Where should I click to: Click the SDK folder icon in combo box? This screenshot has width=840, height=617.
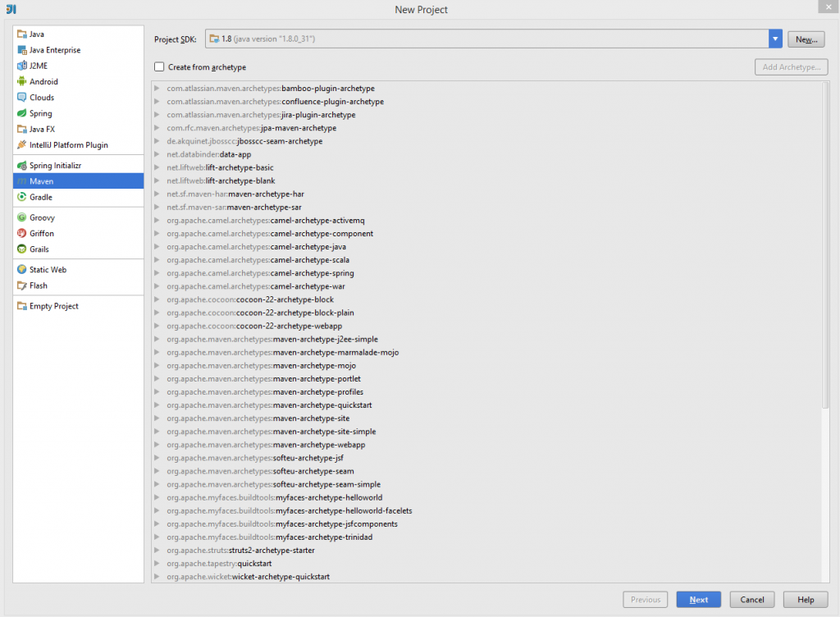click(x=214, y=39)
